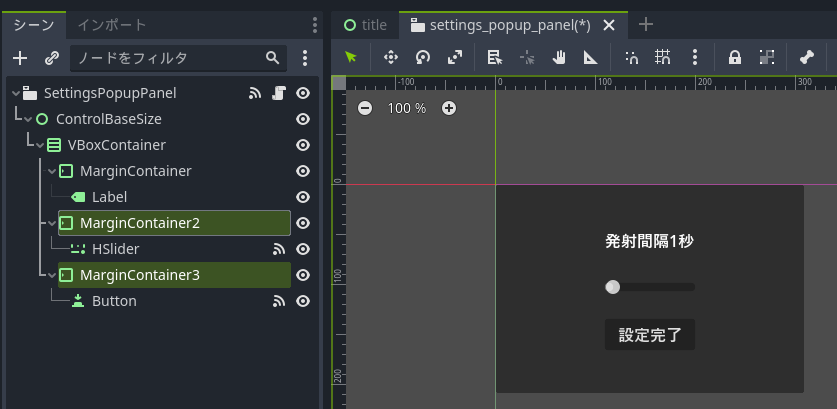This screenshot has width=837, height=409.
Task: Choose the Pan mode hand tool
Action: (558, 57)
